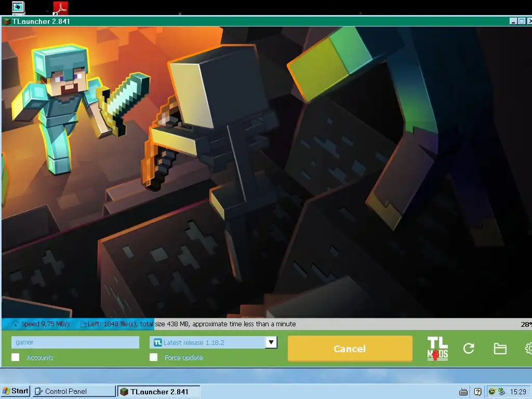Click the Accounts label
The height and width of the screenshot is (399, 532).
click(40, 357)
